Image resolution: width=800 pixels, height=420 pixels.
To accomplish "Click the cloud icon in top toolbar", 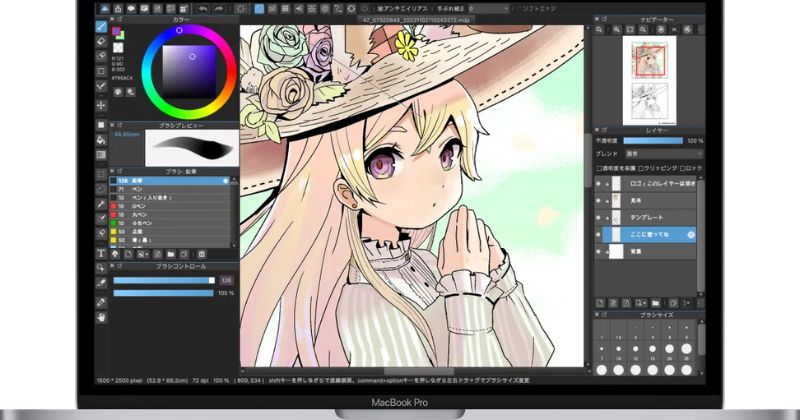I will [105, 9].
